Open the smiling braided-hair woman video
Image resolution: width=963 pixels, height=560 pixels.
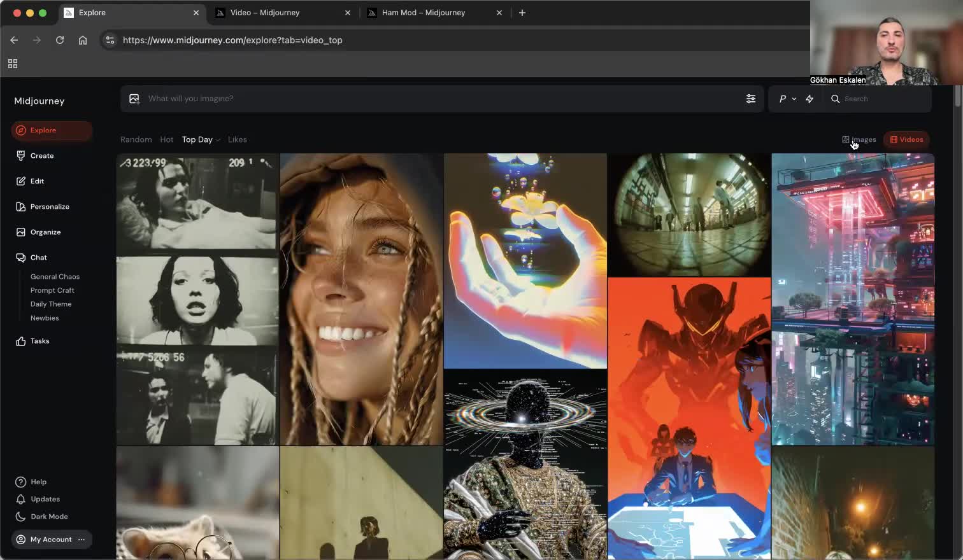point(361,299)
